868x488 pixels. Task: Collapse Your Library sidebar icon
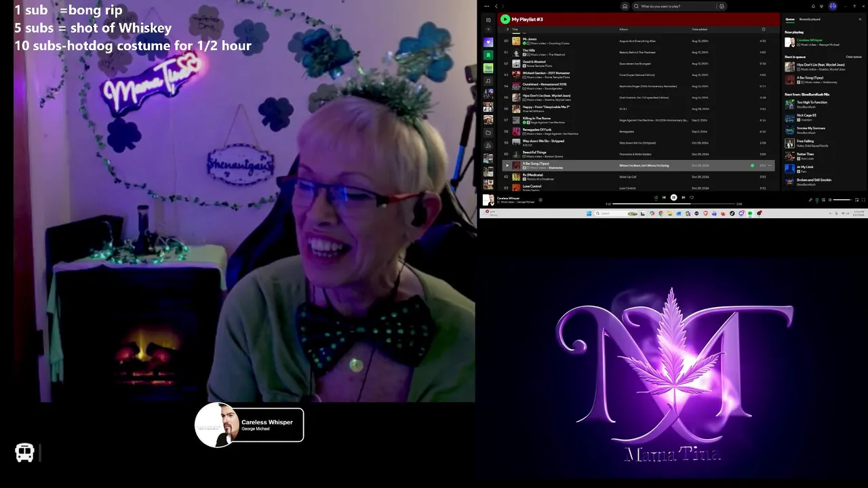tap(488, 20)
